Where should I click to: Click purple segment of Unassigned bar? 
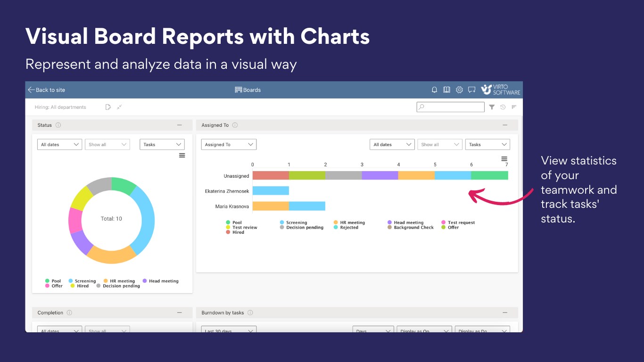[x=380, y=175]
